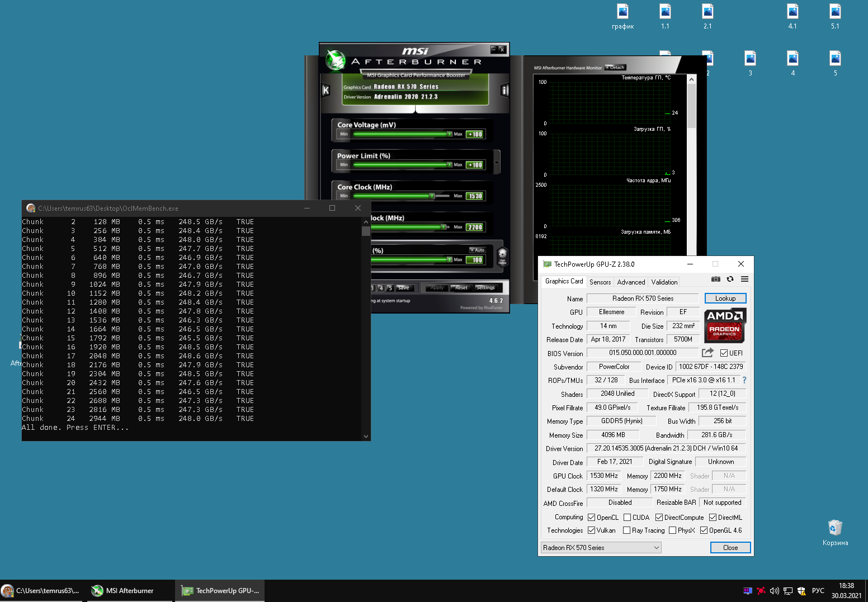868x602 pixels.
Task: Toggle the Vulkan checkbox
Action: point(591,530)
